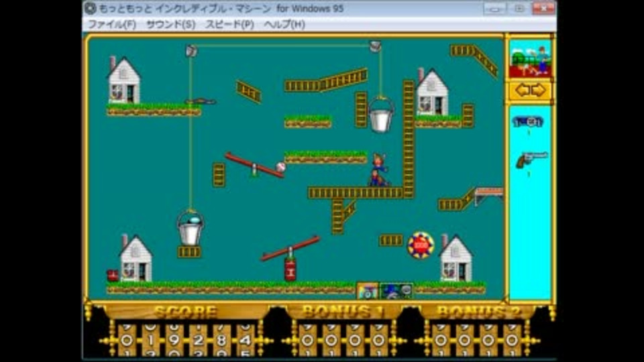Select the trampoline at right edge
Screen dimensions: 644x362
click(x=489, y=196)
